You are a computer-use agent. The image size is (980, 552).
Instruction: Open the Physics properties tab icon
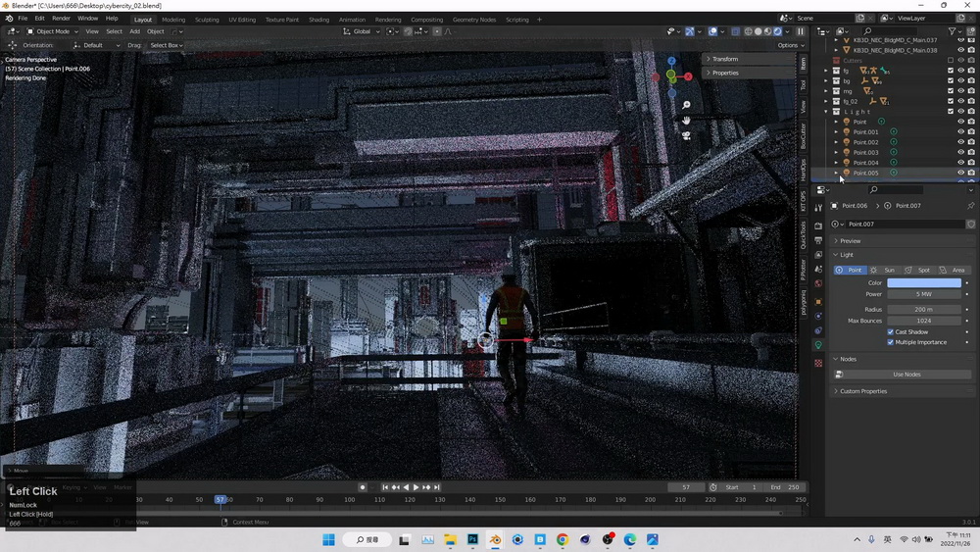818,316
